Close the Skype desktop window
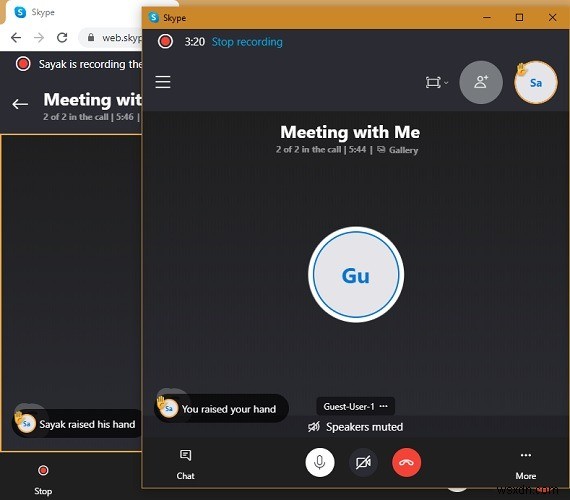The width and height of the screenshot is (570, 500). click(553, 17)
